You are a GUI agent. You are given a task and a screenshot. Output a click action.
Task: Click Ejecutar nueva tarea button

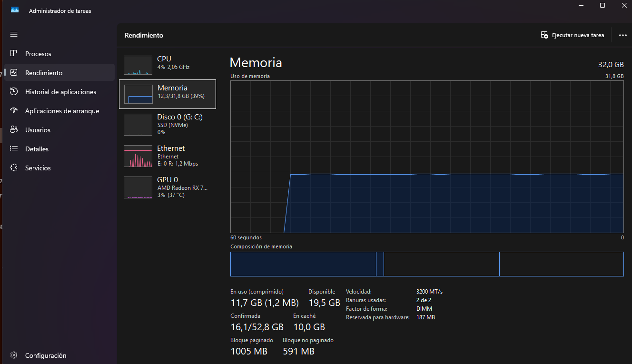point(573,35)
